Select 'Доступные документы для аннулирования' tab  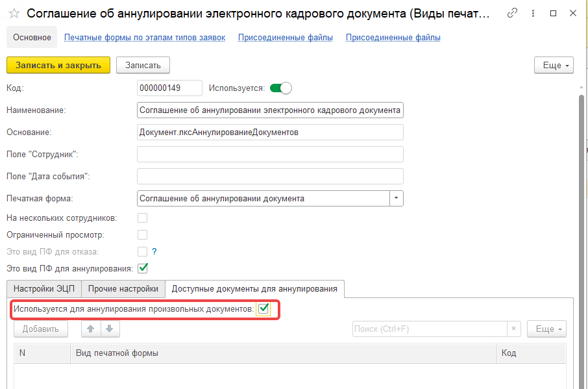click(254, 289)
